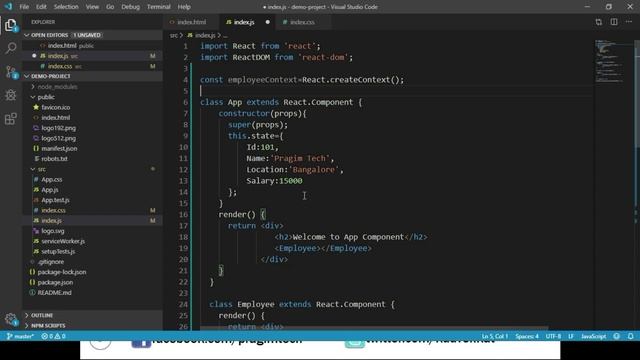Click the master branch indicator in status bar
640x360 pixels.
[20, 336]
